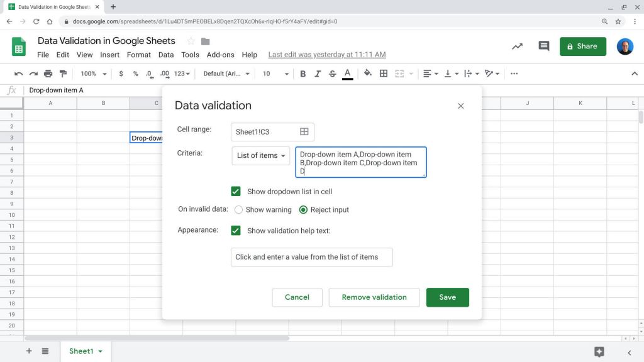Open the List of items criteria dropdown
This screenshot has height=362, width=644.
pos(260,155)
